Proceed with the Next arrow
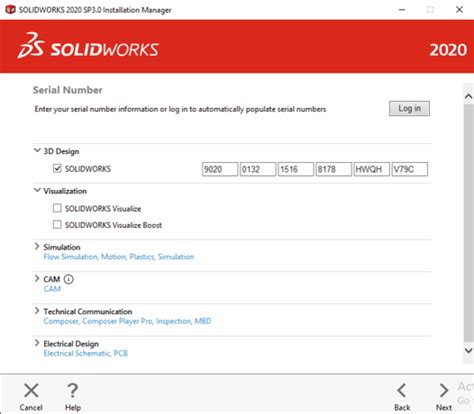The image size is (474, 414). [x=444, y=390]
